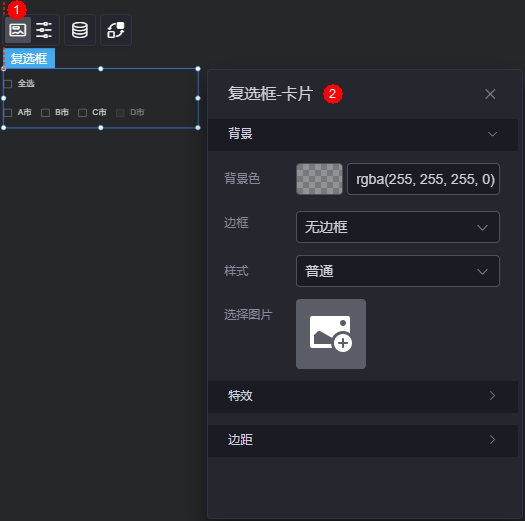Check the A市 checkbox
The width and height of the screenshot is (525, 521).
8,113
